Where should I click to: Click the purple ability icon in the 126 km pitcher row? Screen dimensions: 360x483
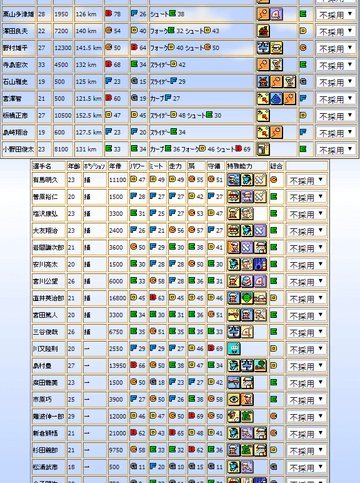click(x=276, y=14)
